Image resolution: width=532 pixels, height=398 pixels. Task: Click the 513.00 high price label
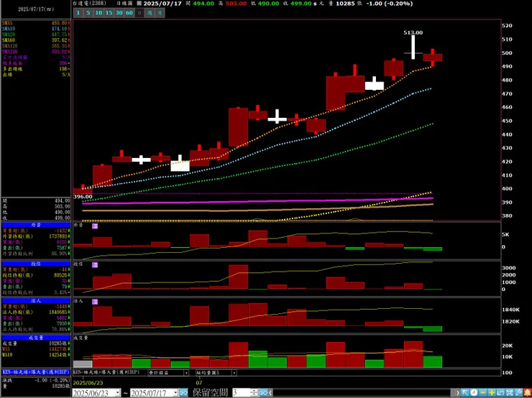(413, 32)
